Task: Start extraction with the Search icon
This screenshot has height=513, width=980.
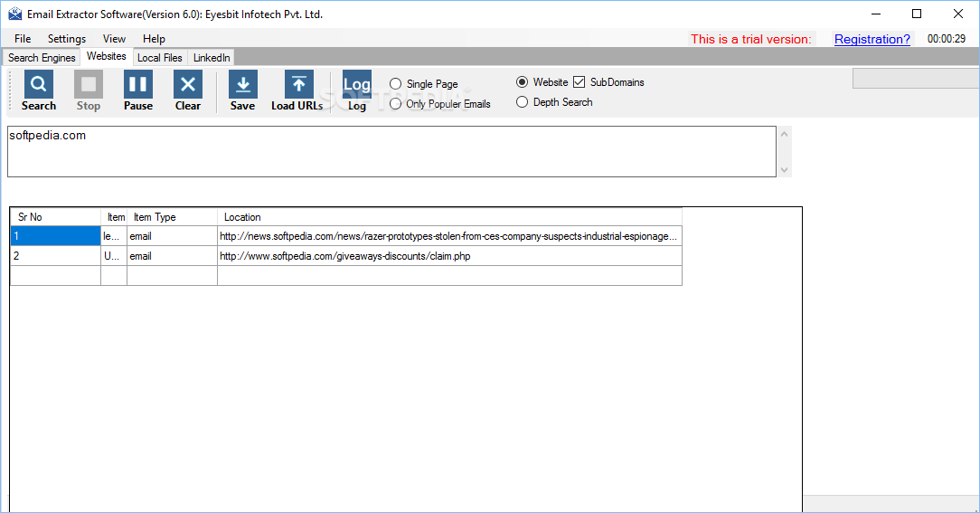Action: point(39,84)
